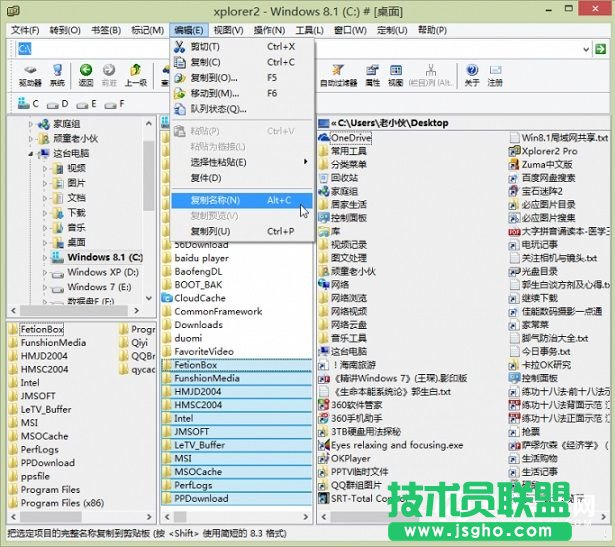615x547 pixels.
Task: Open the 工具(L) menu
Action: (x=309, y=30)
